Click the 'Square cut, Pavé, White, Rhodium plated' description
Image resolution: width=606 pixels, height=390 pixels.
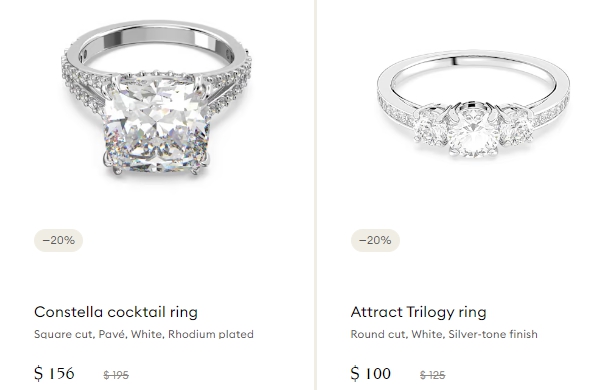pyautogui.click(x=144, y=334)
